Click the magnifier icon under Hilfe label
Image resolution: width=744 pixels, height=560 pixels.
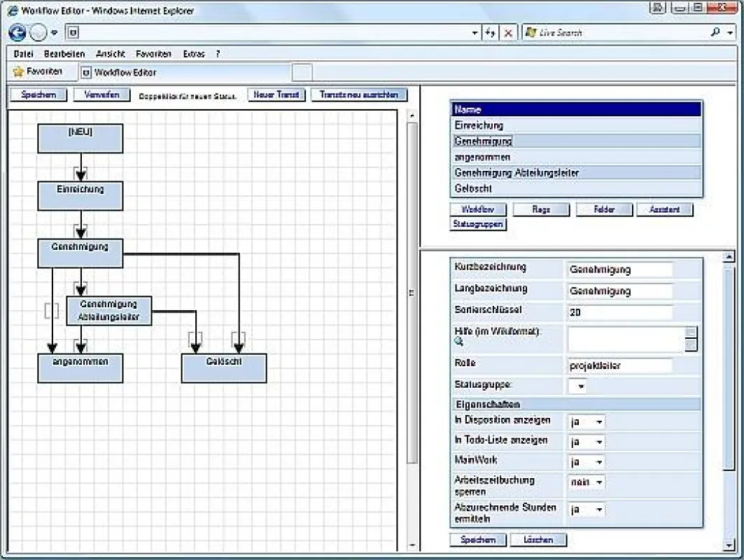click(458, 341)
